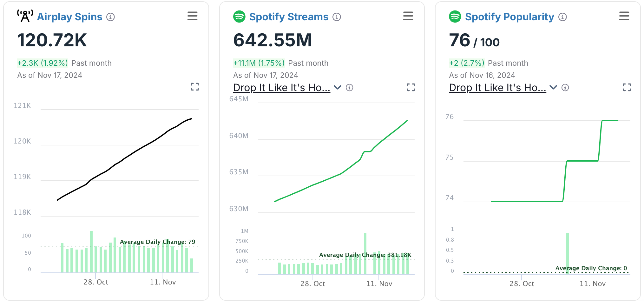The image size is (644, 301).
Task: Click tallest bar in Airplay daily change chart
Action: [91, 252]
